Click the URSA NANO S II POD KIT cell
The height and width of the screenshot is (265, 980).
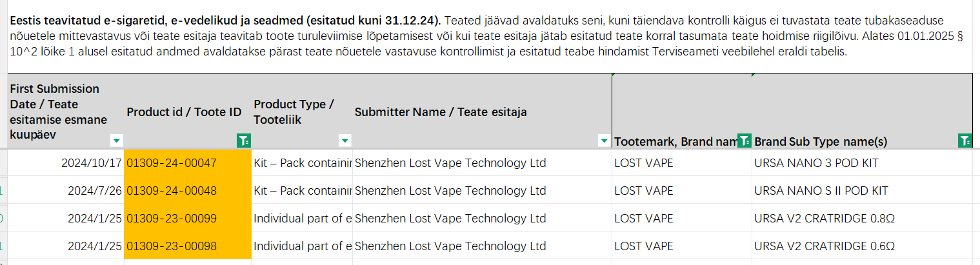click(x=821, y=191)
